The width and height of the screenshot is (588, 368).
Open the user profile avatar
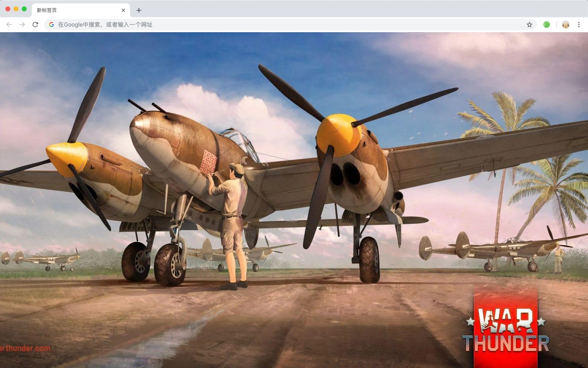(x=565, y=24)
